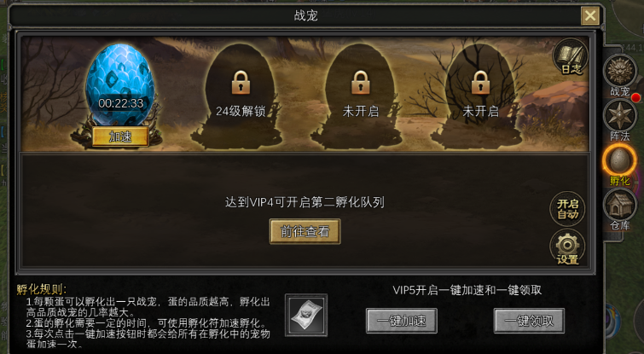The height and width of the screenshot is (354, 644).
Task: Click the 一键领取 button
Action: (529, 321)
